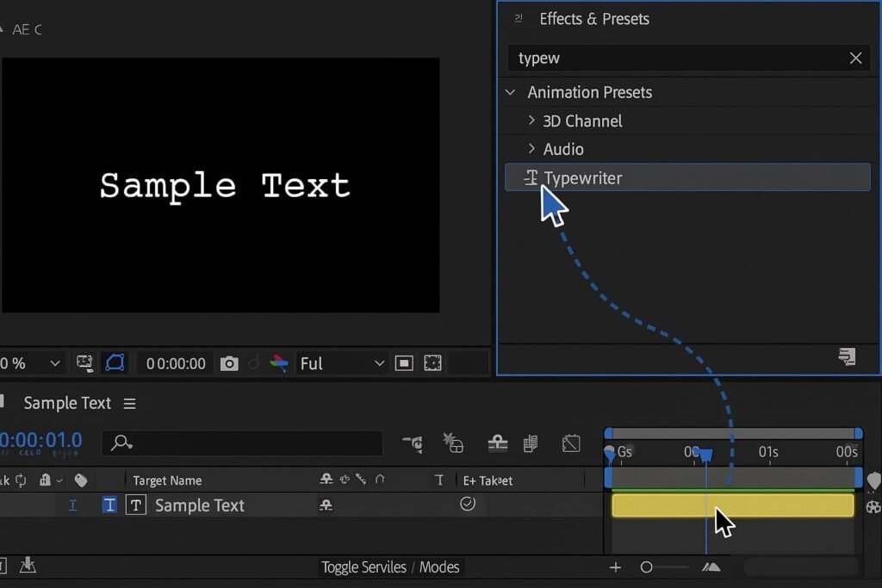Image resolution: width=882 pixels, height=588 pixels.
Task: Open the Full resolution dropdown
Action: (341, 363)
